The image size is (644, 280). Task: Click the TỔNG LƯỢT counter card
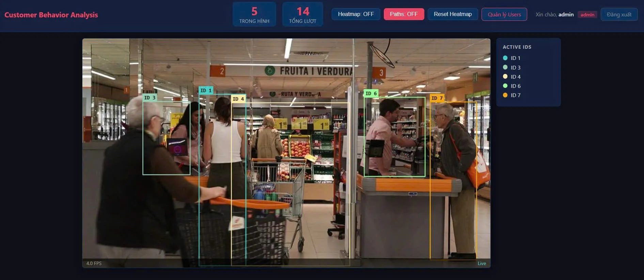(x=303, y=14)
